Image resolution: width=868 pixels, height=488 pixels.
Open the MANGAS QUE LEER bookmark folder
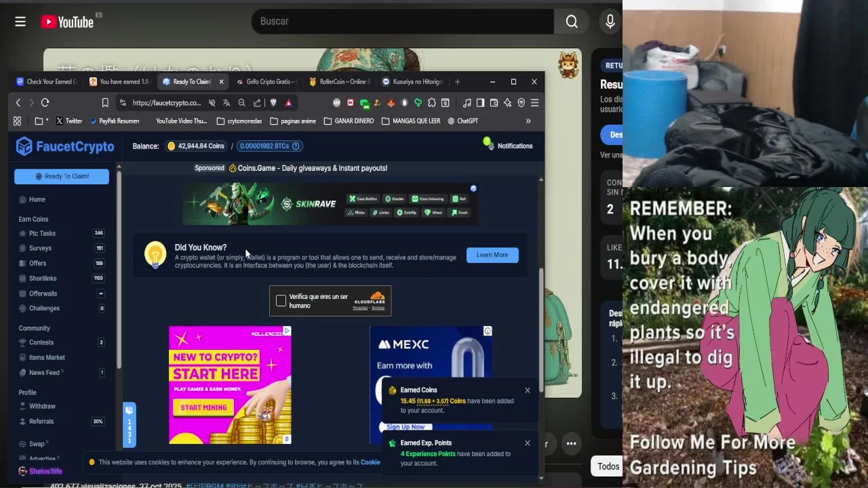click(x=411, y=121)
